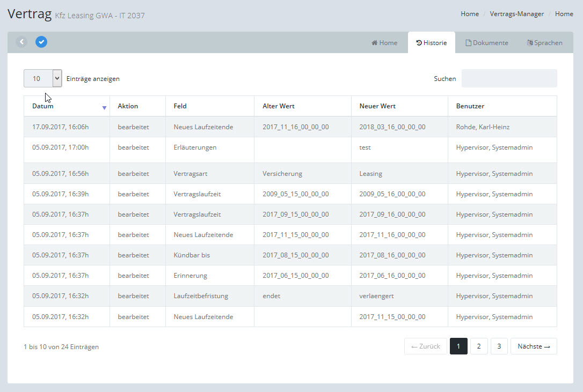Viewport: 583px width, 392px height.
Task: Sort by Neuer Wert column header
Action: [377, 106]
